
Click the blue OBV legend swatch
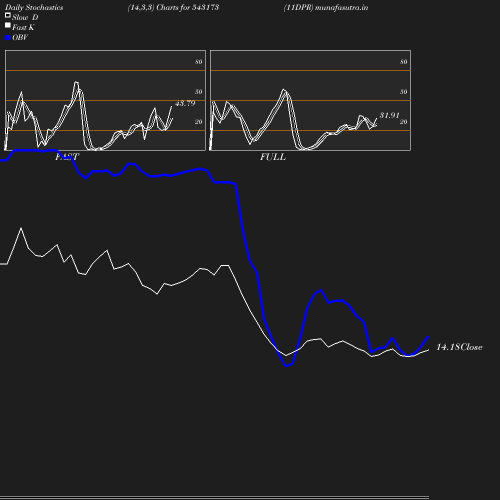(8, 38)
